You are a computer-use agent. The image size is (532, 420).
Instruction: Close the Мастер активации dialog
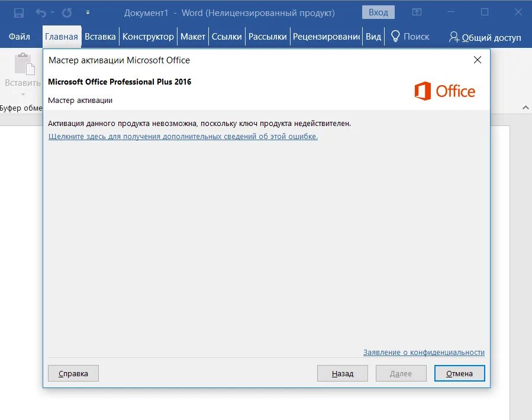478,60
